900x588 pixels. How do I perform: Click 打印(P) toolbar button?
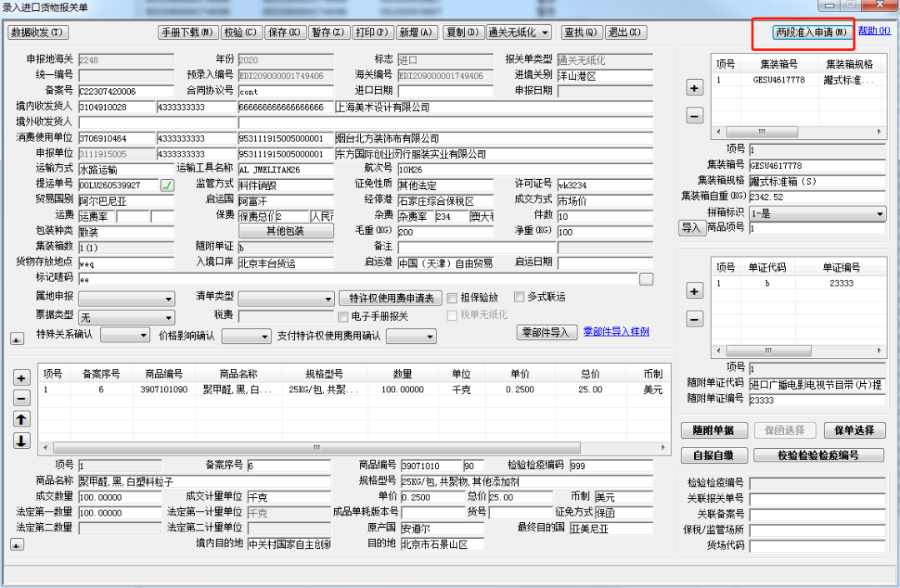372,32
